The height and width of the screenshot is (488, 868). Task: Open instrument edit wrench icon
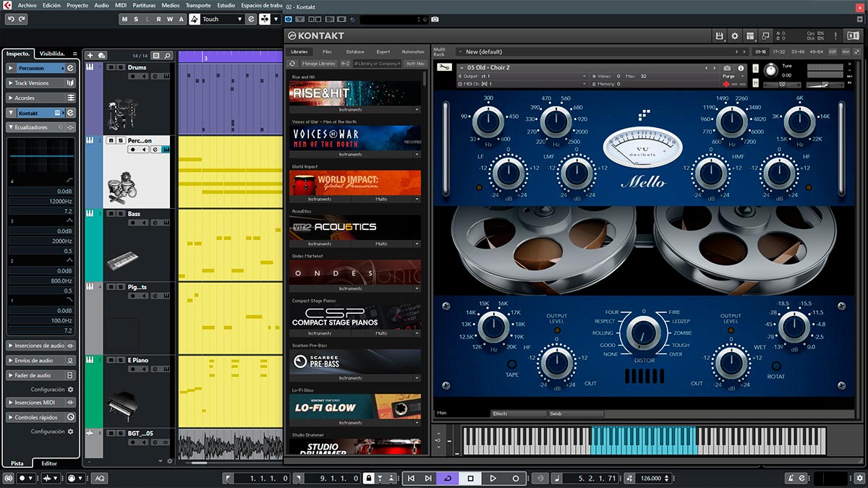pyautogui.click(x=443, y=67)
